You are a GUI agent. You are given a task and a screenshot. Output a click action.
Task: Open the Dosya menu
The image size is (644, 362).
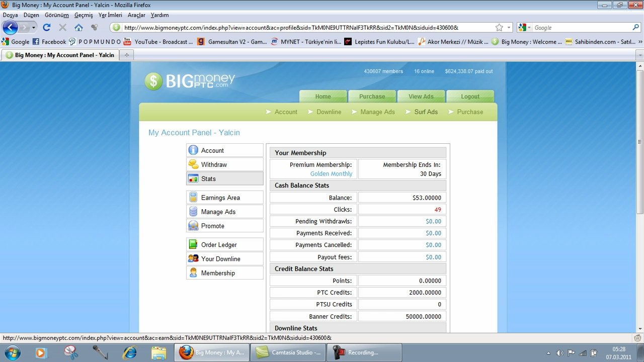point(11,15)
